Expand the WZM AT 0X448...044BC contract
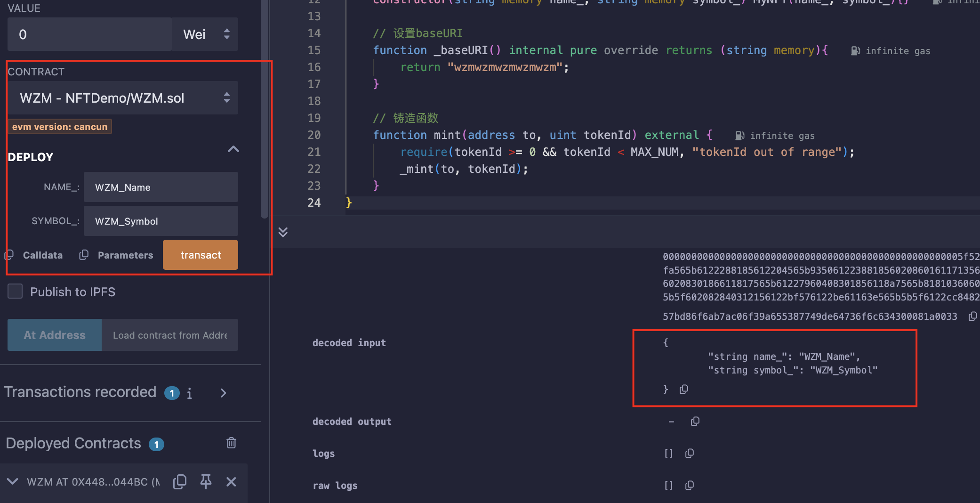The height and width of the screenshot is (503, 980). click(13, 481)
